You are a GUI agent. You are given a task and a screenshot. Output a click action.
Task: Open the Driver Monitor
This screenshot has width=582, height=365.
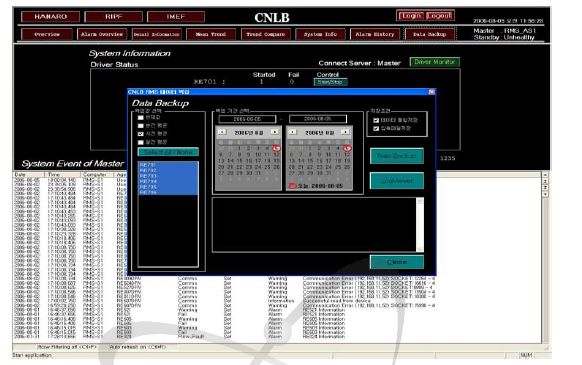[x=434, y=62]
